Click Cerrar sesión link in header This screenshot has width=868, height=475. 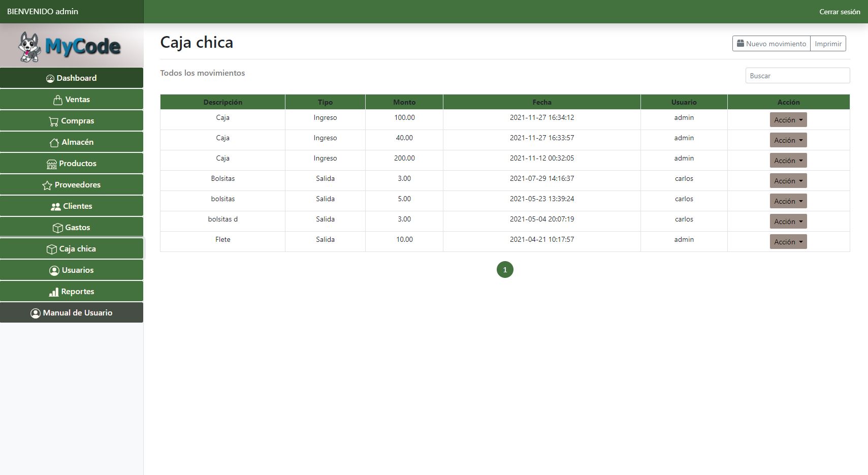click(x=839, y=12)
